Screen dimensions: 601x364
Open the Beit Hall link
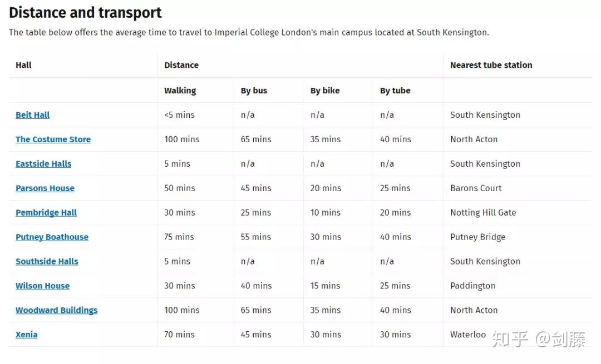coord(33,115)
